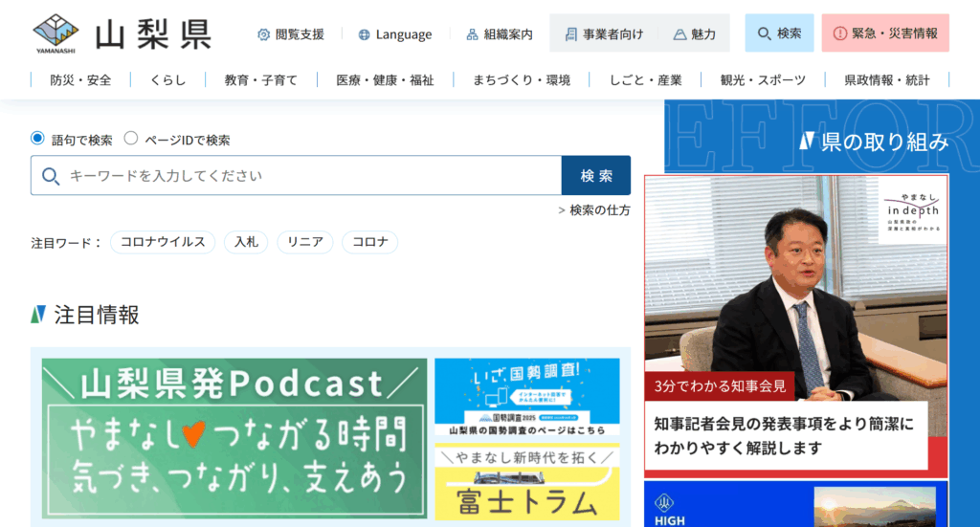
Task: Open the 魅力 mountain icon link
Action: [694, 34]
